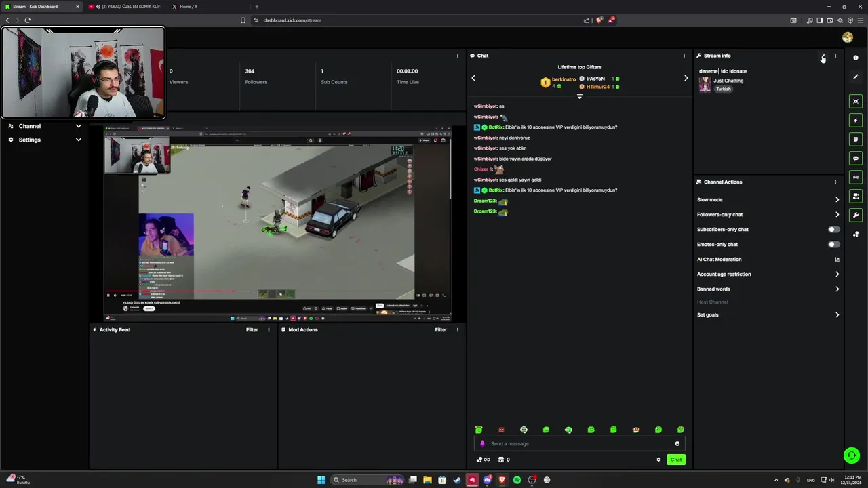
Task: Toggle the lightning bolt widget icon
Action: [856, 120]
